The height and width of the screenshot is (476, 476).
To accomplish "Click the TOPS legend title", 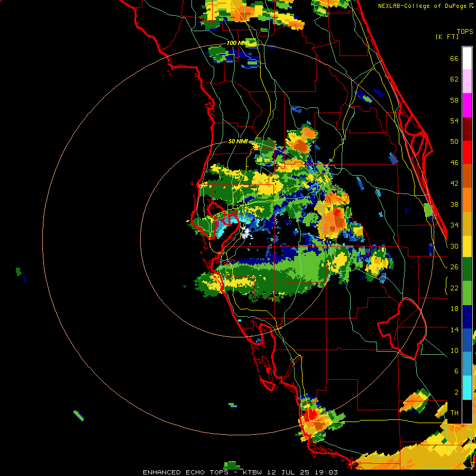I will click(465, 31).
